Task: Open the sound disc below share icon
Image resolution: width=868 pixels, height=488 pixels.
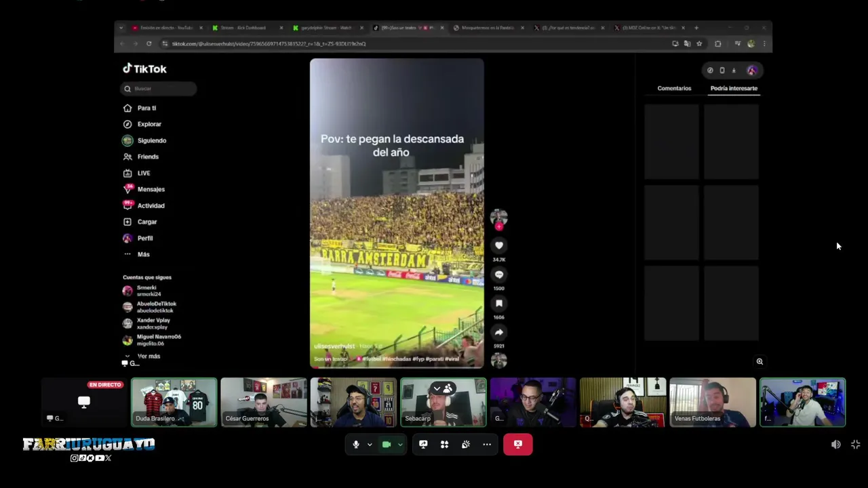Action: point(499,361)
